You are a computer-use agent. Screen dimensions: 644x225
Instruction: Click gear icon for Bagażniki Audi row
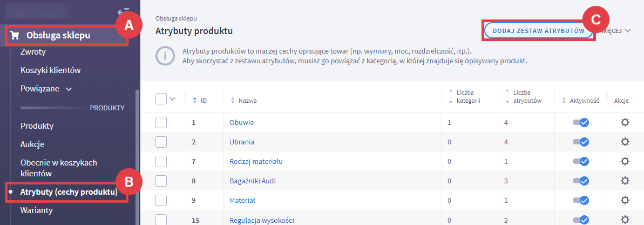(625, 181)
